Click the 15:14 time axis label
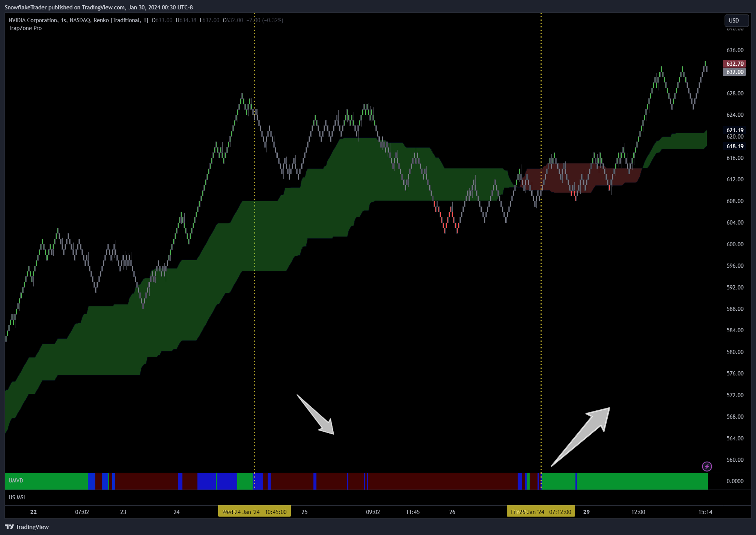Image resolution: width=756 pixels, height=535 pixels. point(705,512)
